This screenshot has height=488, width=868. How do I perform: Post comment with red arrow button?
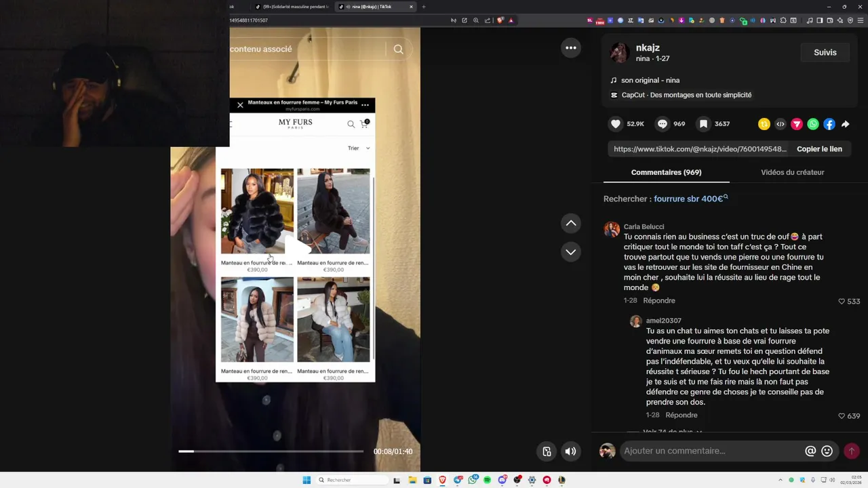pos(852,451)
